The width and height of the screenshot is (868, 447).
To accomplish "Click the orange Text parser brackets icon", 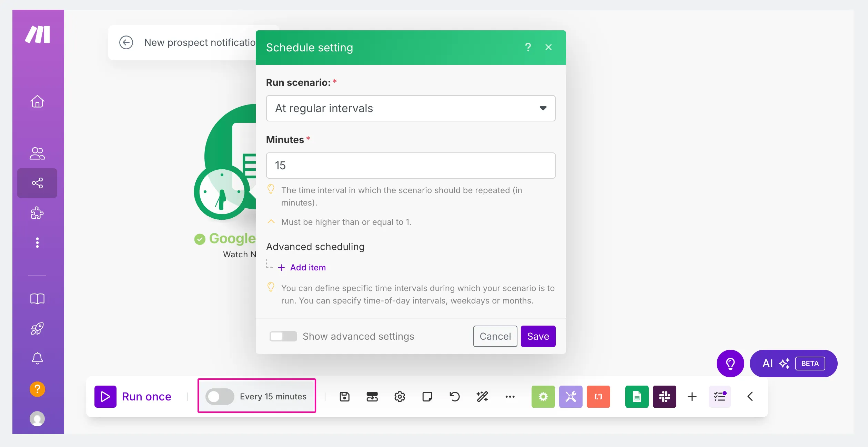I will (x=598, y=397).
